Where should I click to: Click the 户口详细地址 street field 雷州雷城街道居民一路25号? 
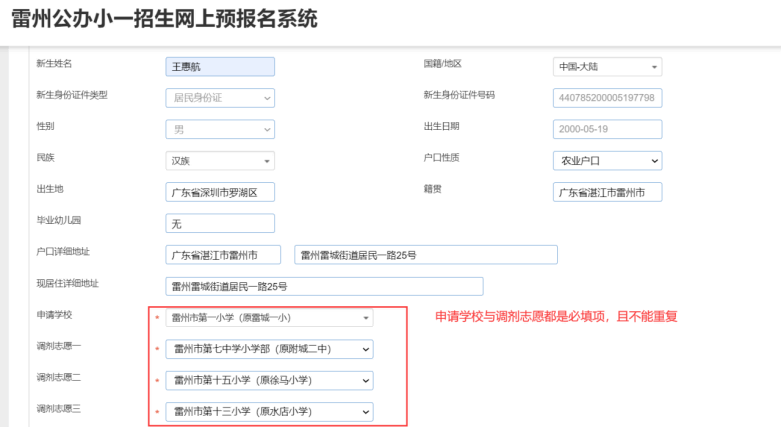(426, 255)
